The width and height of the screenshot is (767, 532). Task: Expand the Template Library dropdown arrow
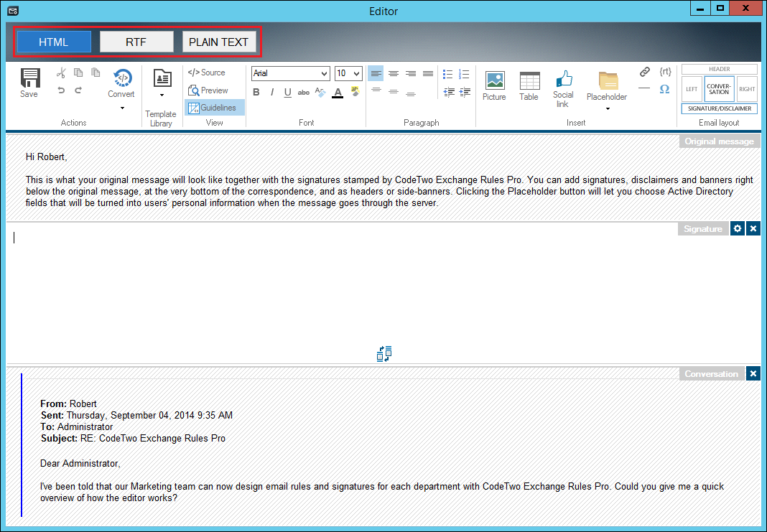pyautogui.click(x=162, y=95)
